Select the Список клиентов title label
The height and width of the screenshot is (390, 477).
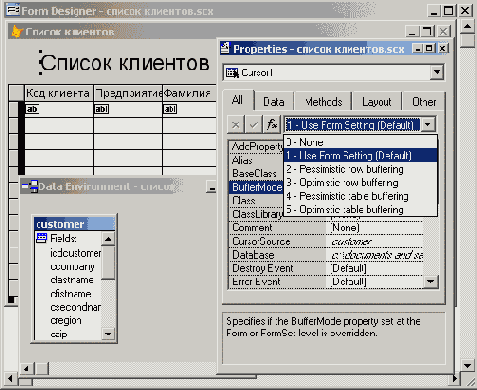click(x=125, y=63)
